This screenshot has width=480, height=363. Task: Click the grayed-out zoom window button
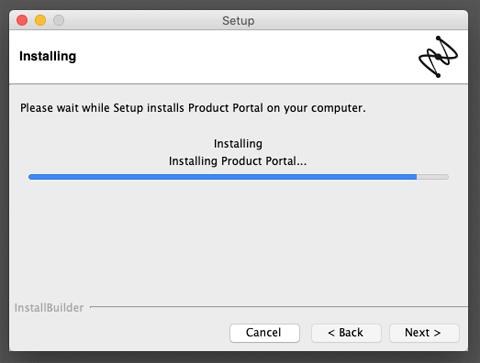pos(59,20)
